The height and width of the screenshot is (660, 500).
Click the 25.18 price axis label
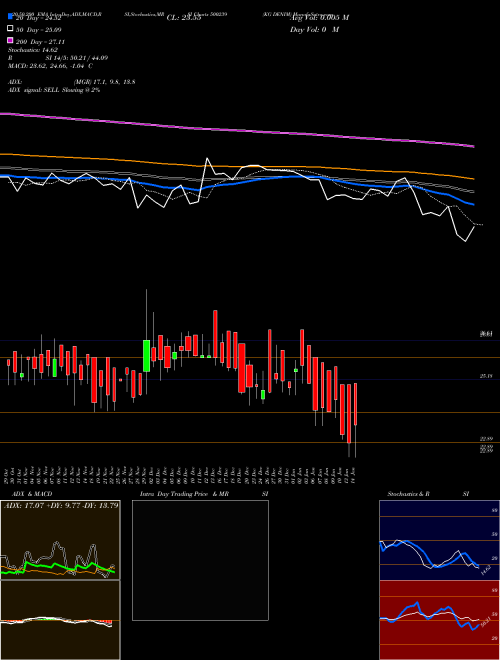pyautogui.click(x=486, y=377)
